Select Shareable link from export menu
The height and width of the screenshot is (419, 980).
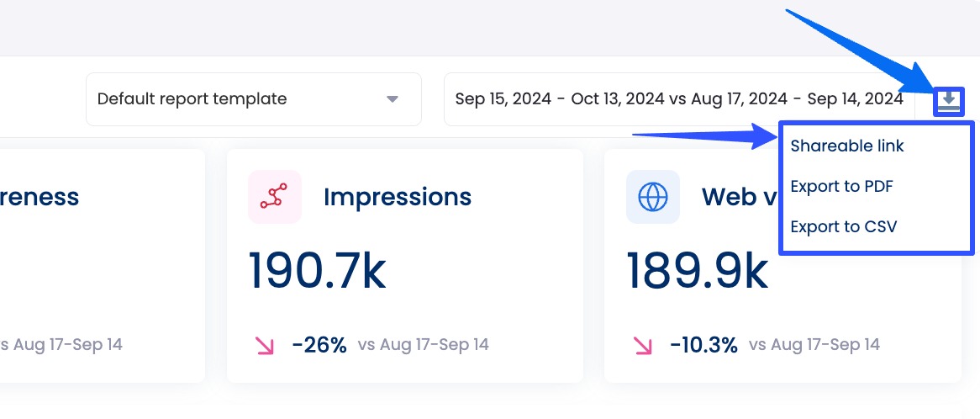click(847, 146)
